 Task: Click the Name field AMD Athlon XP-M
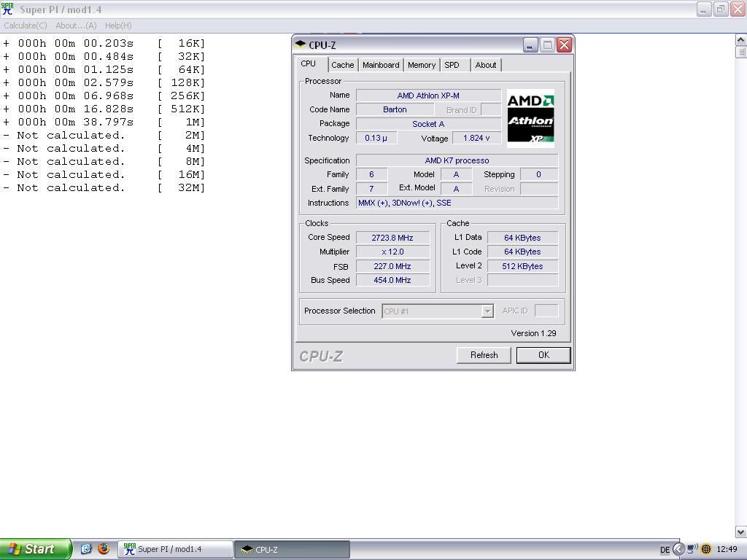pos(428,96)
